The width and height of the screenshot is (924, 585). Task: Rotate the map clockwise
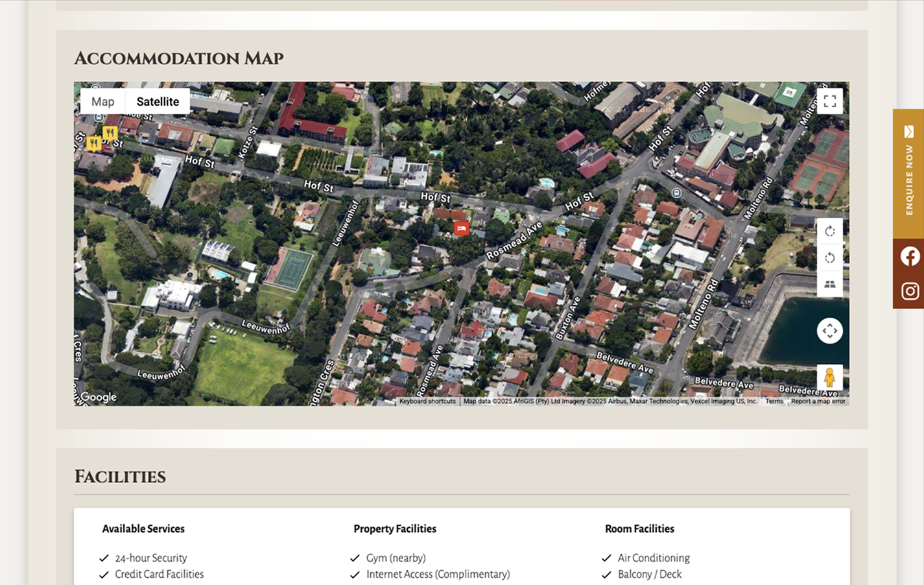pyautogui.click(x=829, y=232)
